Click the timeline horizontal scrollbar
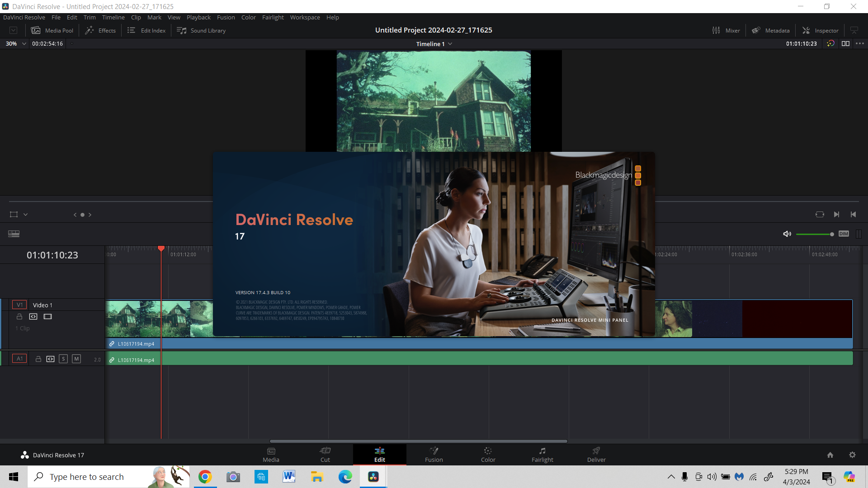868x488 pixels. [418, 441]
